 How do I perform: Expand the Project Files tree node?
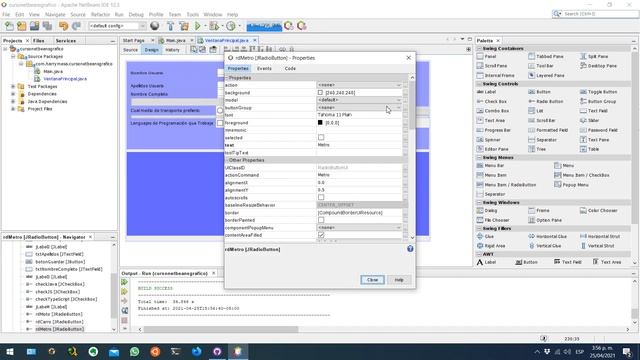pos(13,109)
